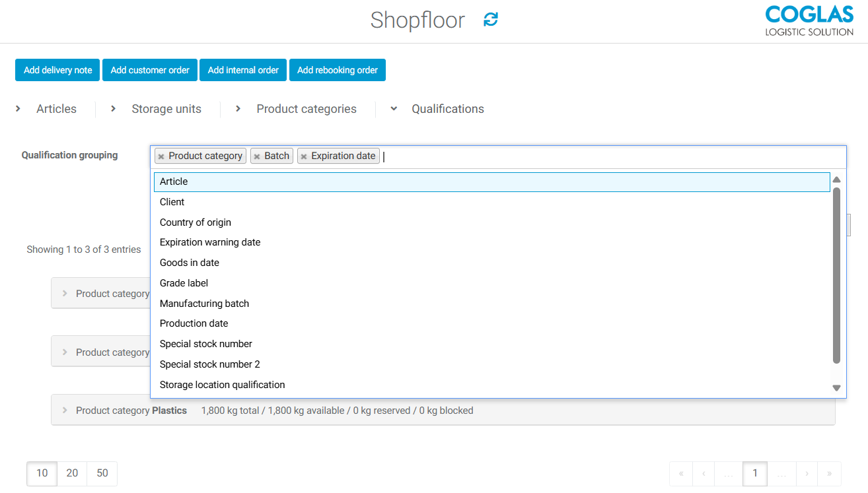Click the refresh icon beside Shopfloor title
Viewport: 868px width, 493px height.
point(489,20)
